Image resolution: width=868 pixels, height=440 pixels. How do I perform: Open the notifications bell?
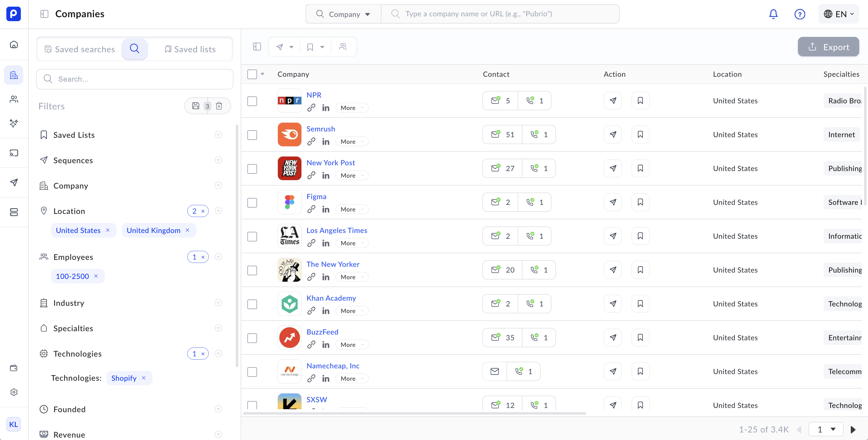coord(773,14)
